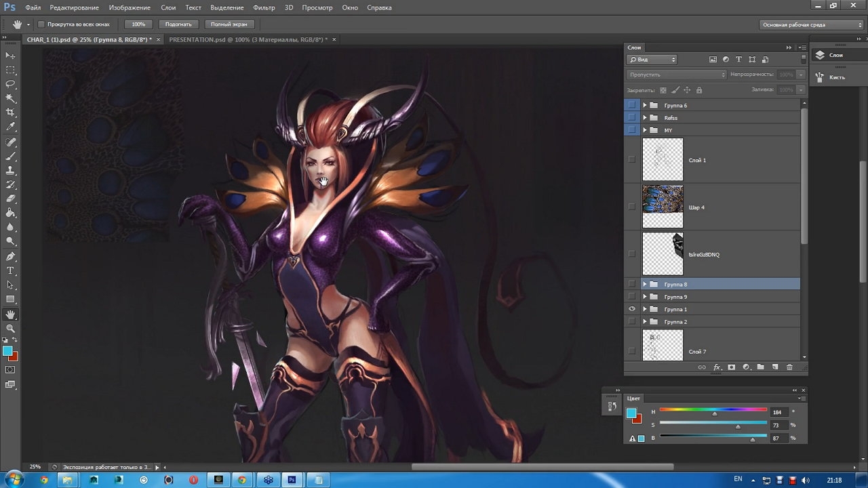Select the Eyedropper tool
Viewport: 868px width, 488px height.
point(10,127)
